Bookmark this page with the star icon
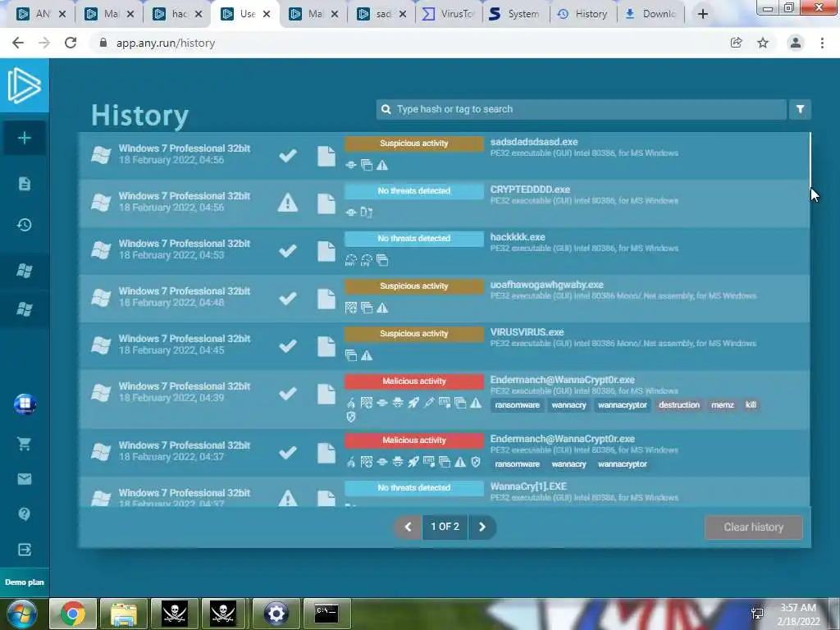 763,43
